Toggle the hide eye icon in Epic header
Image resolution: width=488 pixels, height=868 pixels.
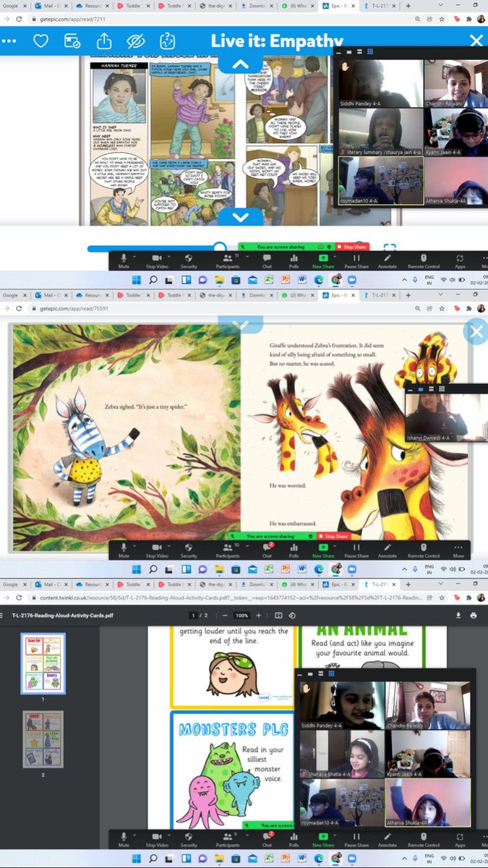tap(136, 41)
